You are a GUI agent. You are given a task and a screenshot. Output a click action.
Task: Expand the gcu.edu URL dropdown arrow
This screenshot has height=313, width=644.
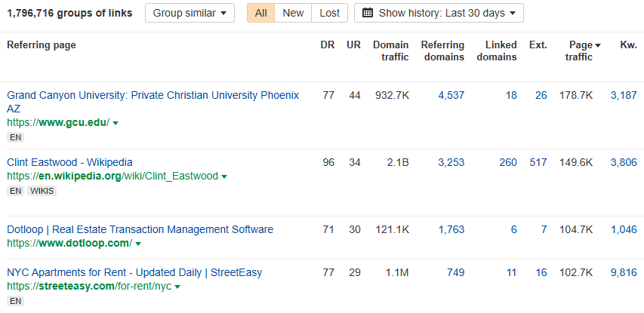pyautogui.click(x=116, y=123)
